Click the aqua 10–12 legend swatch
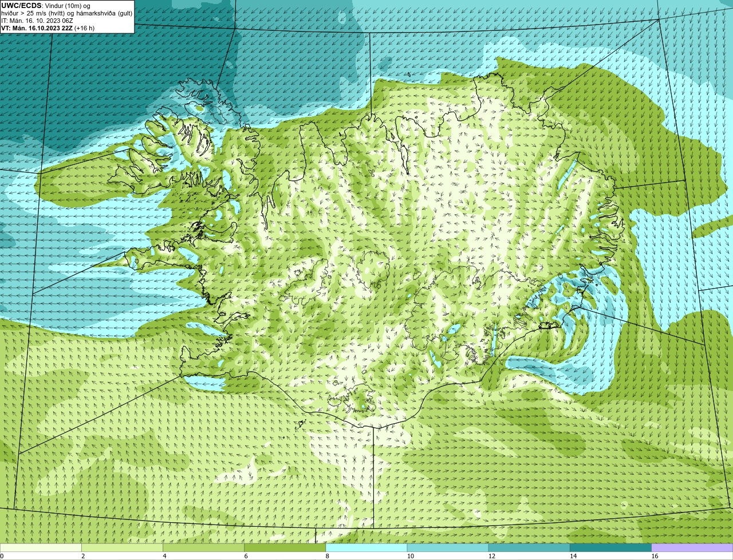Image resolution: width=733 pixels, height=560 pixels. 448,547
